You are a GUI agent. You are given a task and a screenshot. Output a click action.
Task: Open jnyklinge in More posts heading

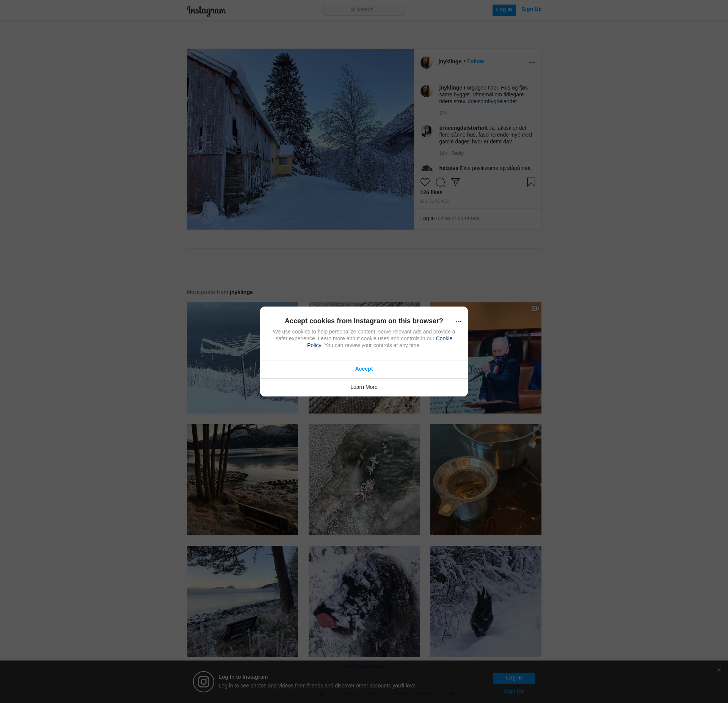[x=241, y=292]
